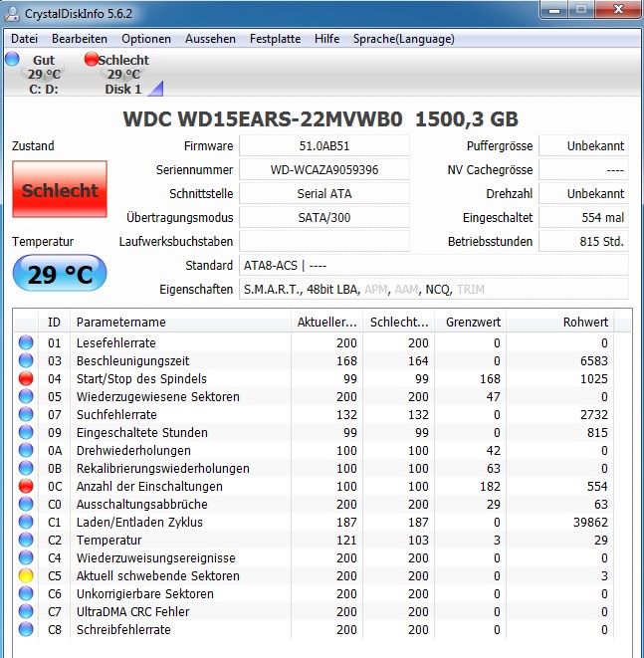Click blue status icon of Rekalibrierungswiederholungen row

(26, 468)
